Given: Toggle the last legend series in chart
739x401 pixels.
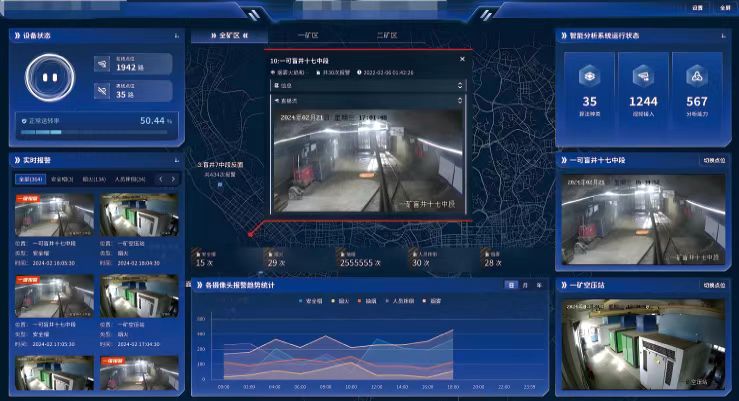Looking at the screenshot, I should (x=432, y=301).
